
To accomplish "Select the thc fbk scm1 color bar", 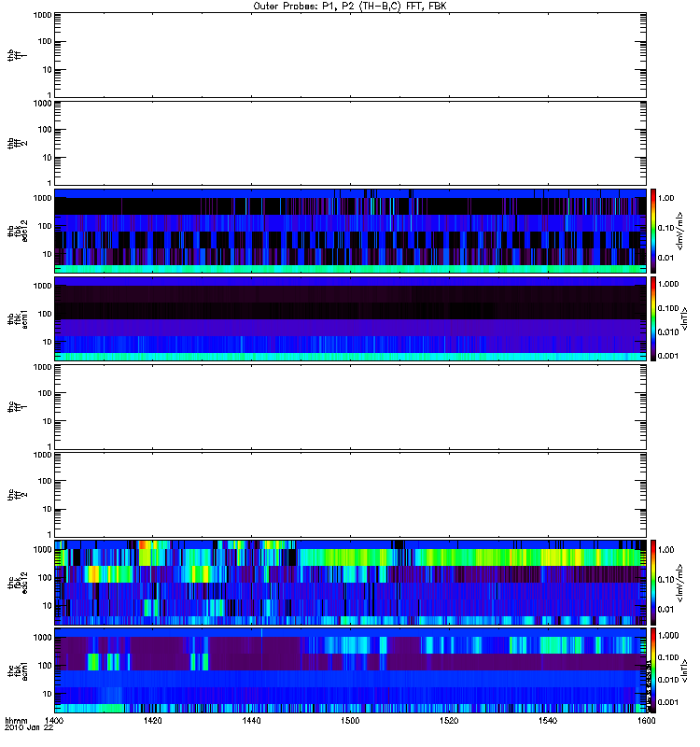I will click(653, 670).
